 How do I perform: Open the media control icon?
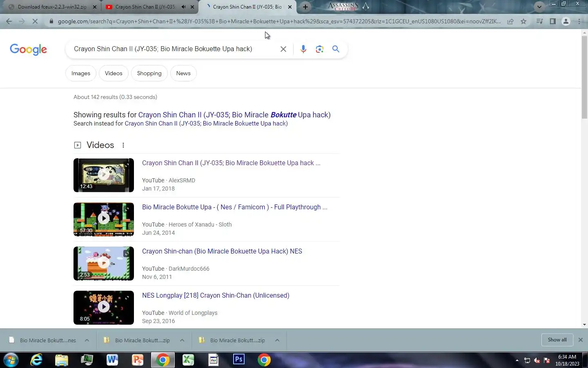point(539,21)
